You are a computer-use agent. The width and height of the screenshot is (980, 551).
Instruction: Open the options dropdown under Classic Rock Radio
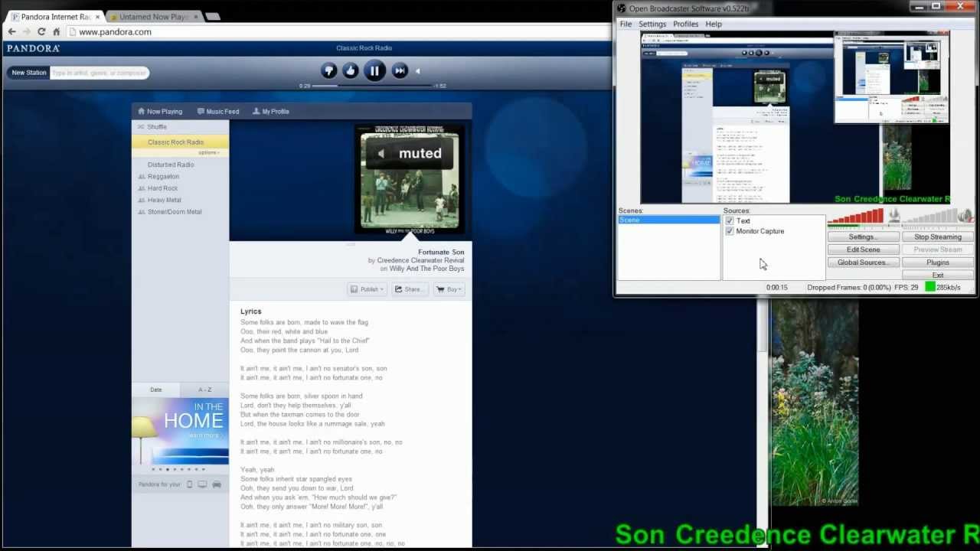click(x=209, y=152)
